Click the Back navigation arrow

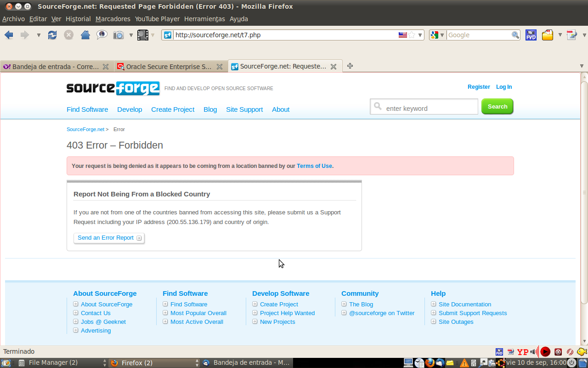click(x=9, y=35)
